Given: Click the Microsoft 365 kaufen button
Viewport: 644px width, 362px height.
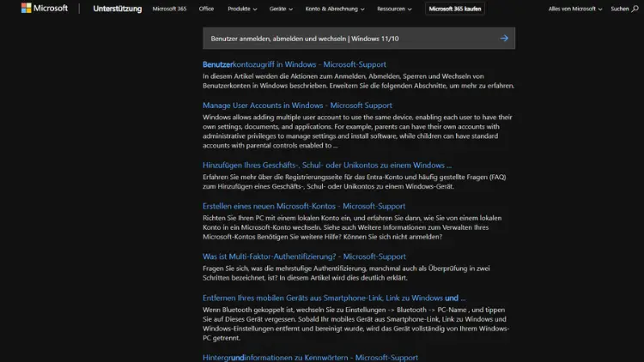Looking at the screenshot, I should pyautogui.click(x=454, y=9).
